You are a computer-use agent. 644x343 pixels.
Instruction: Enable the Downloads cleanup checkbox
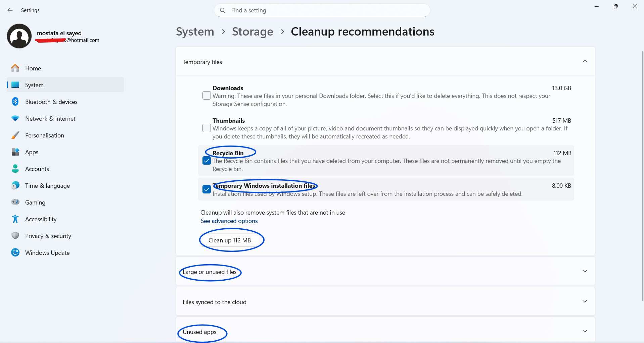tap(206, 95)
